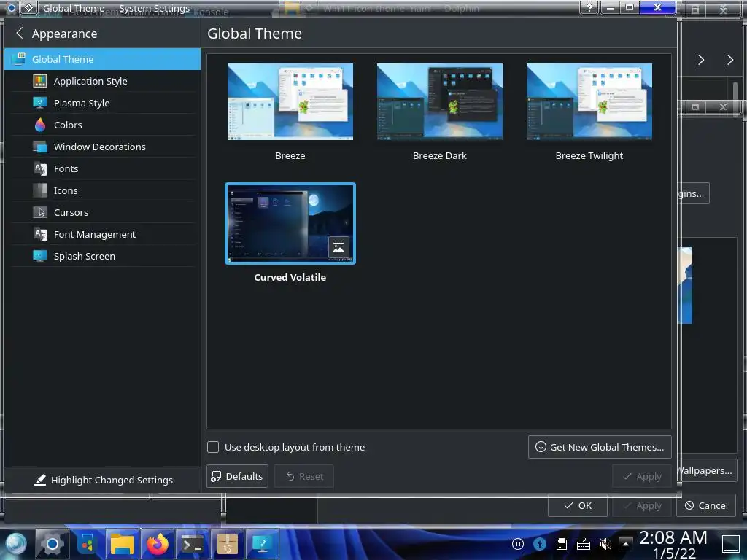Open the Konsole terminal taskbar icon
The width and height of the screenshot is (747, 560).
193,544
